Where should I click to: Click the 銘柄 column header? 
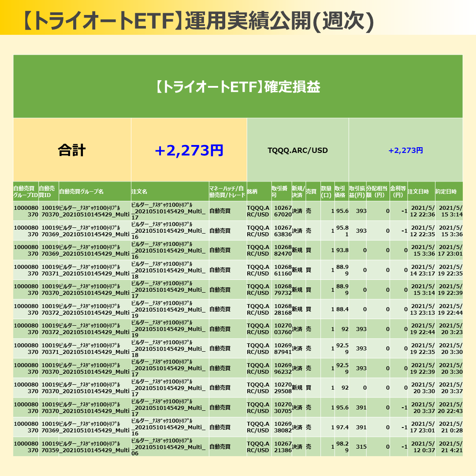(x=258, y=192)
